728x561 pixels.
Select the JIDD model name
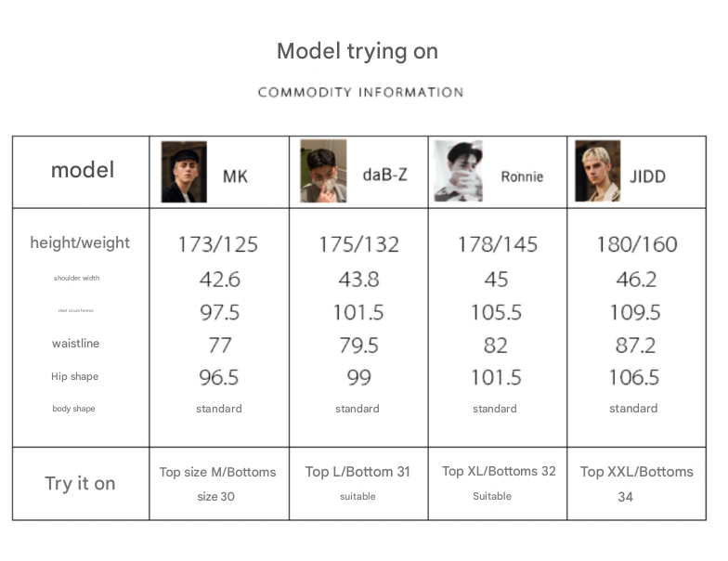647,176
